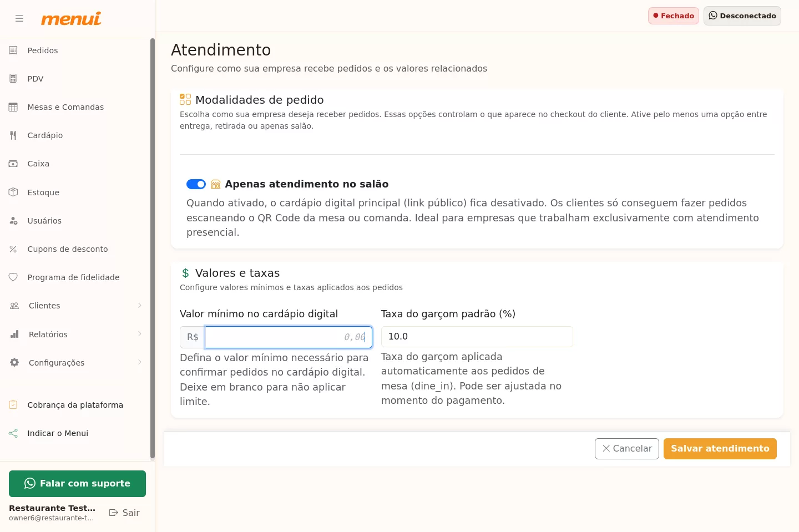Click the Estoque box icon
This screenshot has height=532, width=799.
click(13, 192)
